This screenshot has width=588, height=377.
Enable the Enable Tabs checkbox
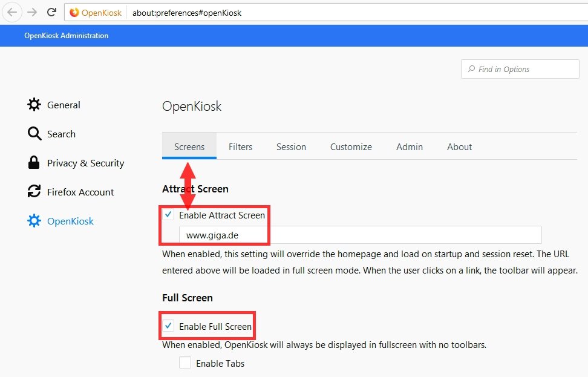pyautogui.click(x=185, y=362)
